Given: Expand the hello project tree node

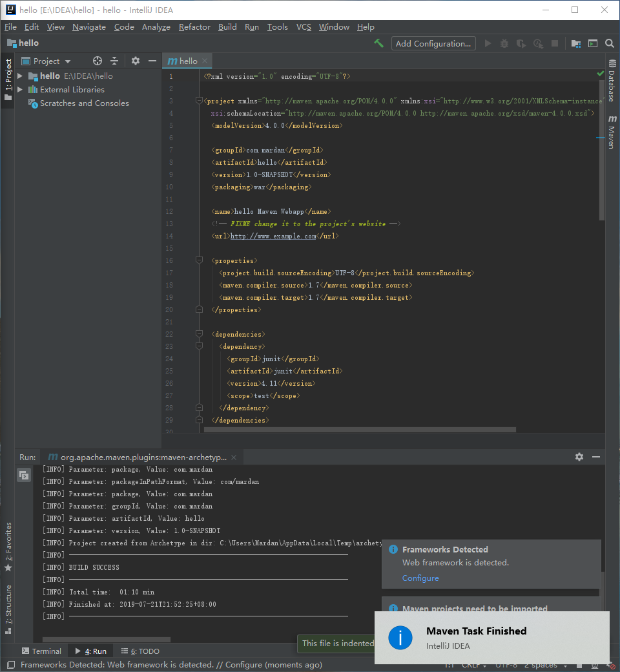Looking at the screenshot, I should point(20,76).
